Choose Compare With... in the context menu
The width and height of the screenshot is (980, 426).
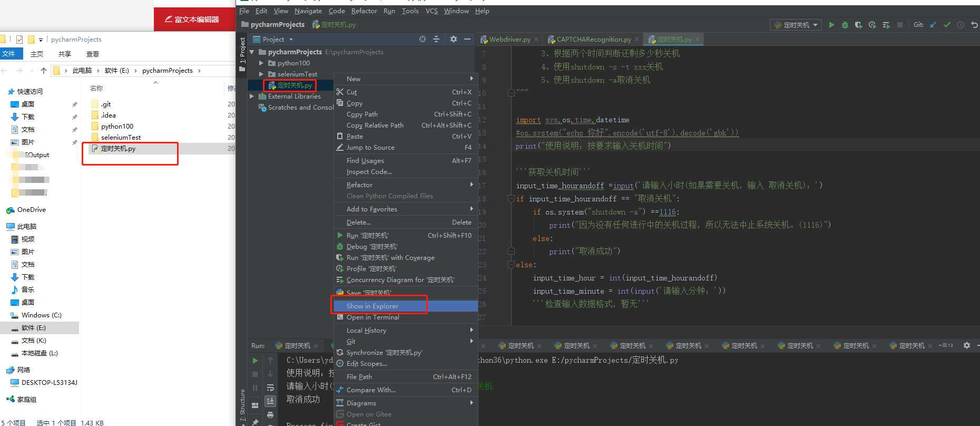pos(406,390)
